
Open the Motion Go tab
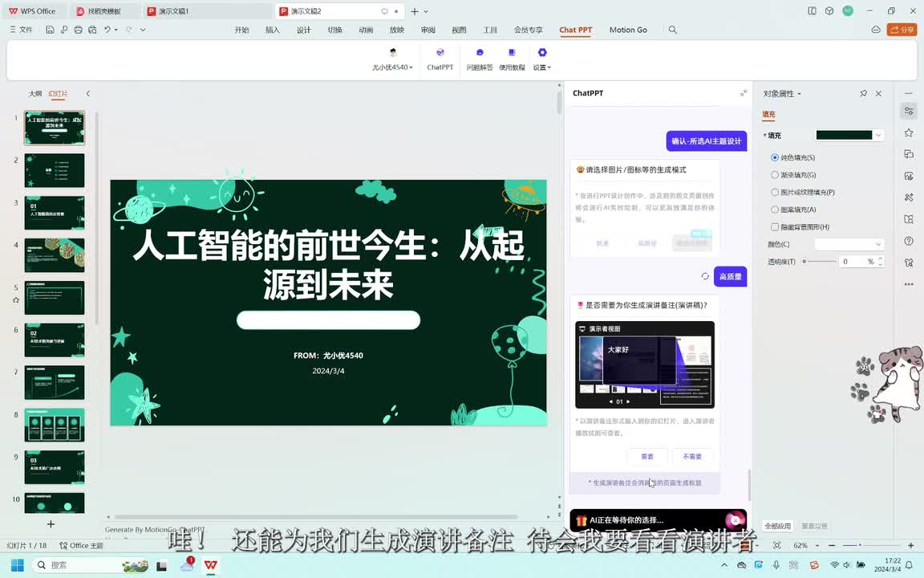628,30
